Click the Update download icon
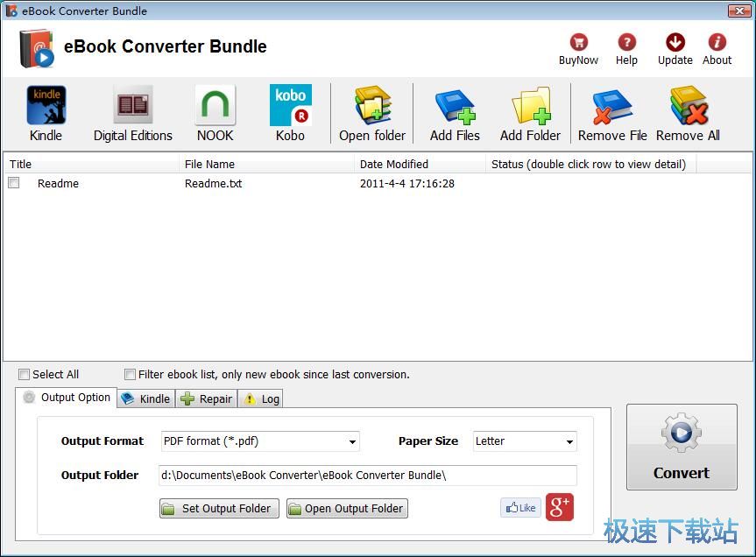The height and width of the screenshot is (557, 756). point(675,42)
